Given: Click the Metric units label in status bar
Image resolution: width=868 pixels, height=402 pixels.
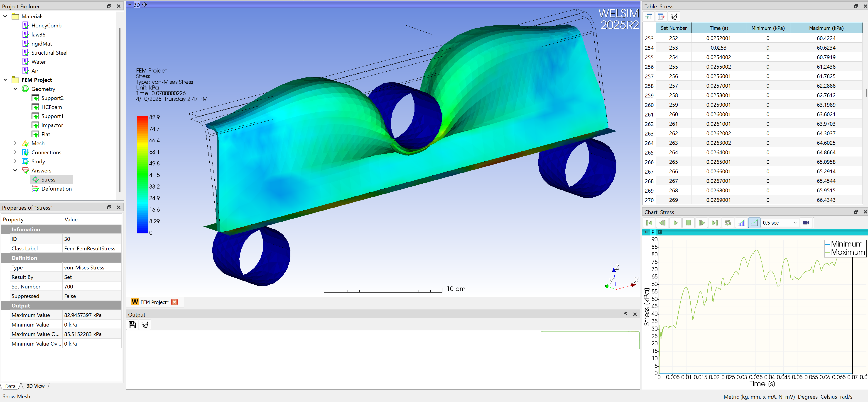Looking at the screenshot, I should tap(759, 397).
